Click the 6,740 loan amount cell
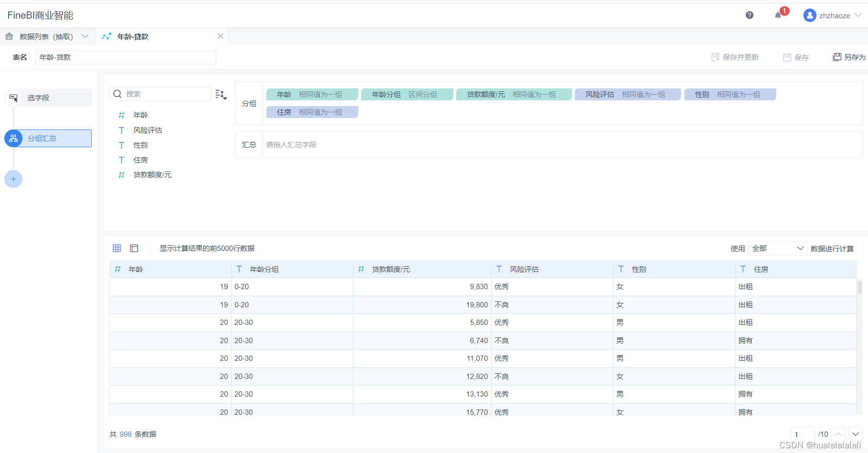The height and width of the screenshot is (453, 868). click(x=422, y=341)
